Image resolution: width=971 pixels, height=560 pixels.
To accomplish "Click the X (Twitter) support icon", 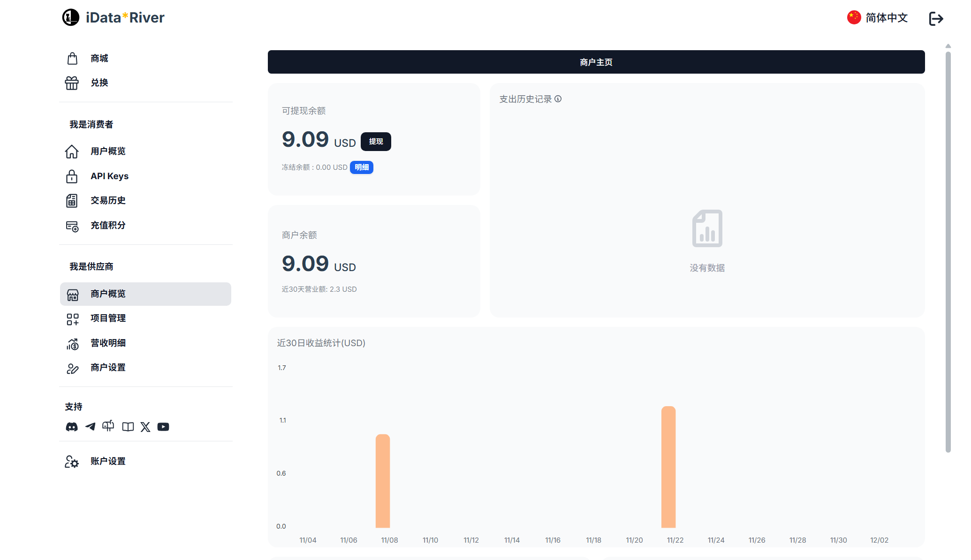I will tap(145, 427).
